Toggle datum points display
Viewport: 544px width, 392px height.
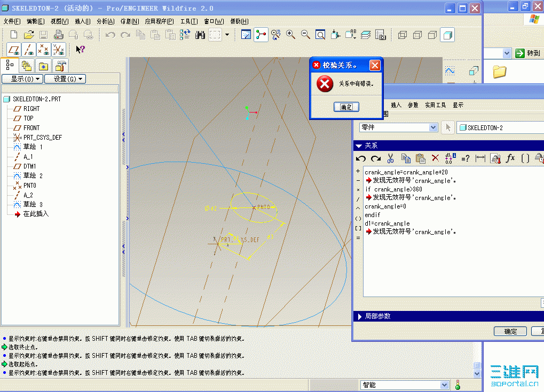(43, 50)
